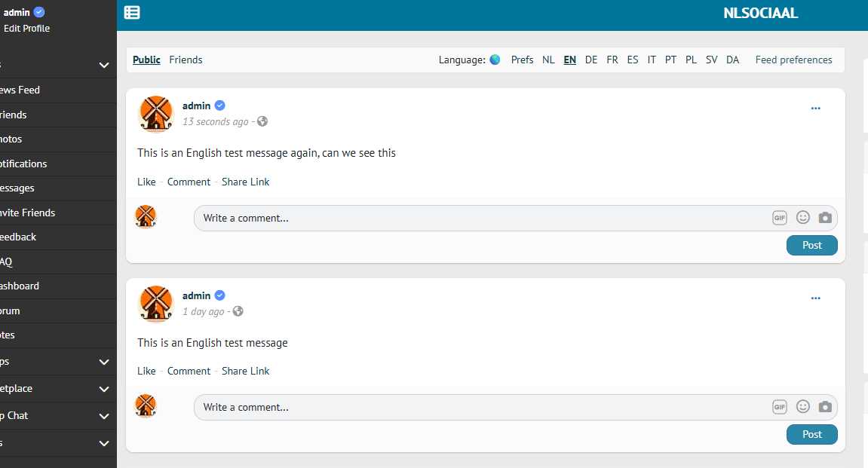The image size is (868, 468).
Task: Click GIF icon in second comment box
Action: tap(779, 407)
